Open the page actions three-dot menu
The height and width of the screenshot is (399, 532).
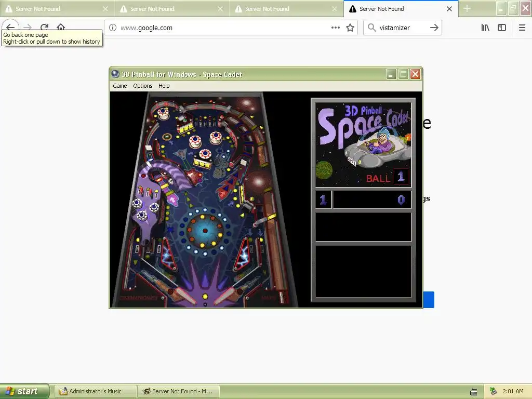point(336,28)
